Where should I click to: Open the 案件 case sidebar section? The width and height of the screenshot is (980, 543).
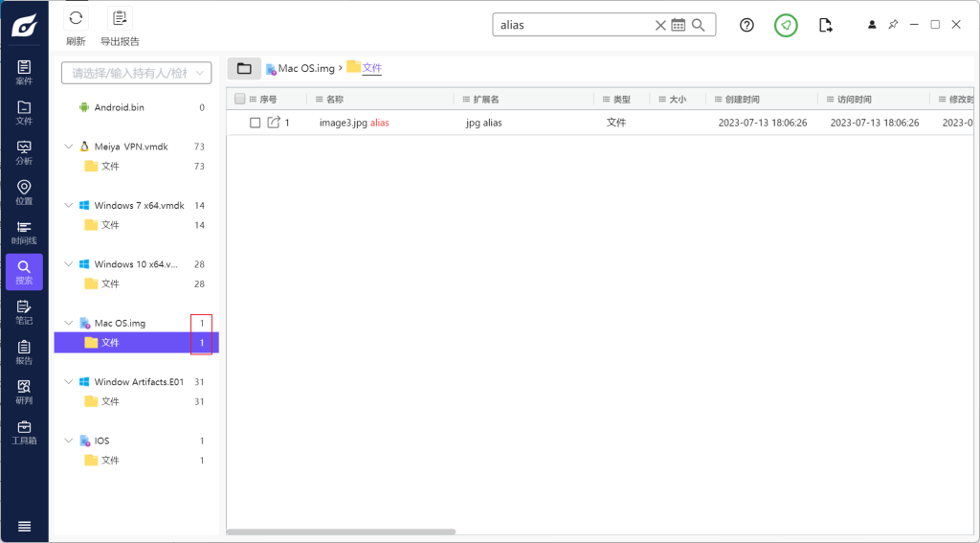coord(24,72)
